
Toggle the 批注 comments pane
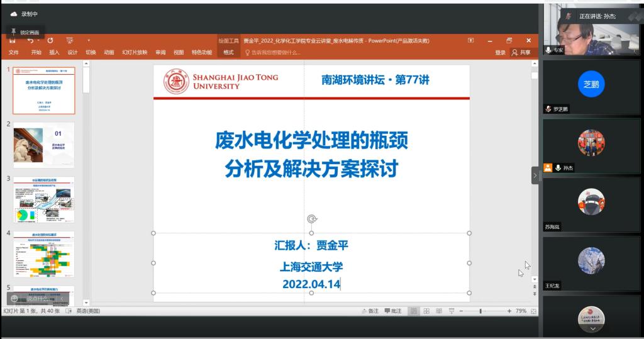click(x=392, y=311)
